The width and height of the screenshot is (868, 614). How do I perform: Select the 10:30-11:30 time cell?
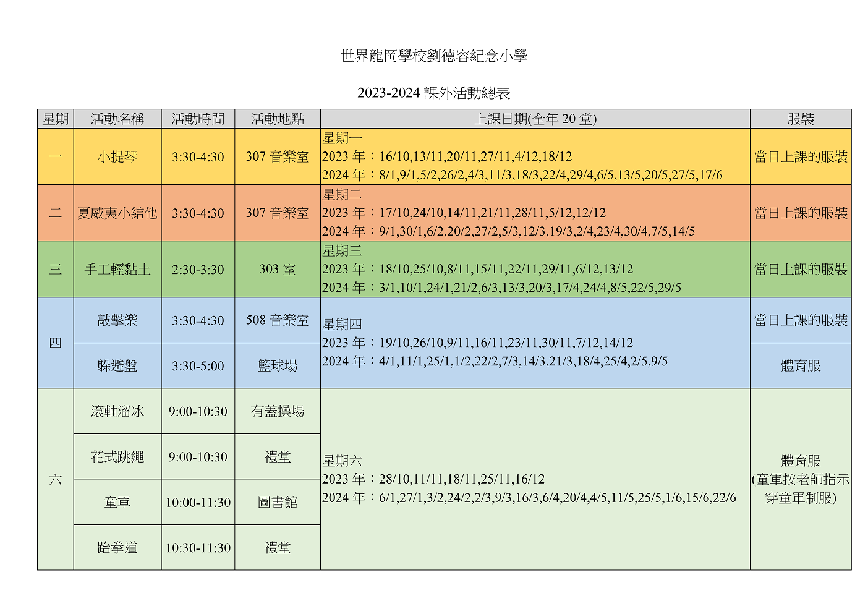(x=198, y=548)
